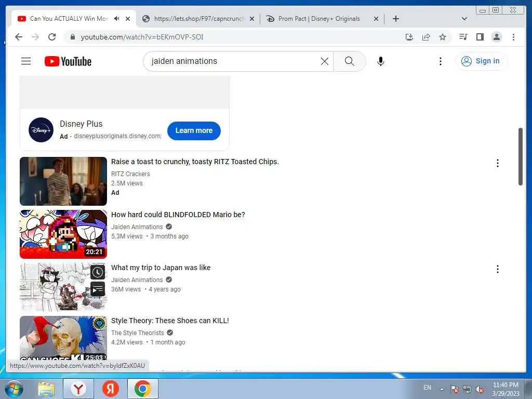Open the RITZ Toasted Chips ad thumbnail
The image size is (532, 399).
click(x=63, y=181)
